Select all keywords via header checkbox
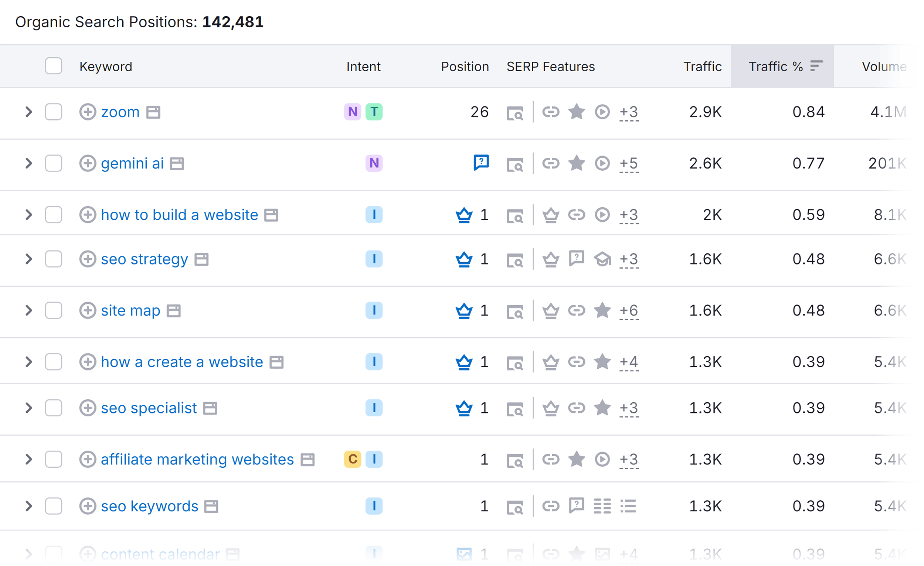The height and width of the screenshot is (566, 924). (x=54, y=66)
